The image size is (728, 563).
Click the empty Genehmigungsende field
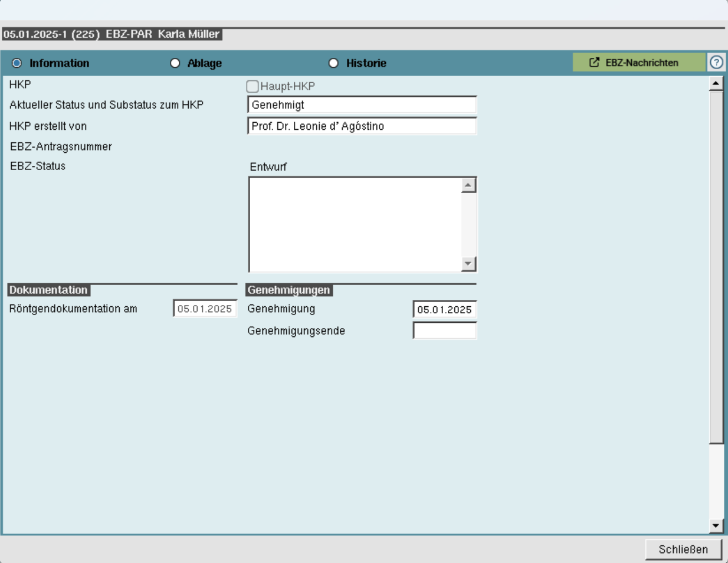444,330
